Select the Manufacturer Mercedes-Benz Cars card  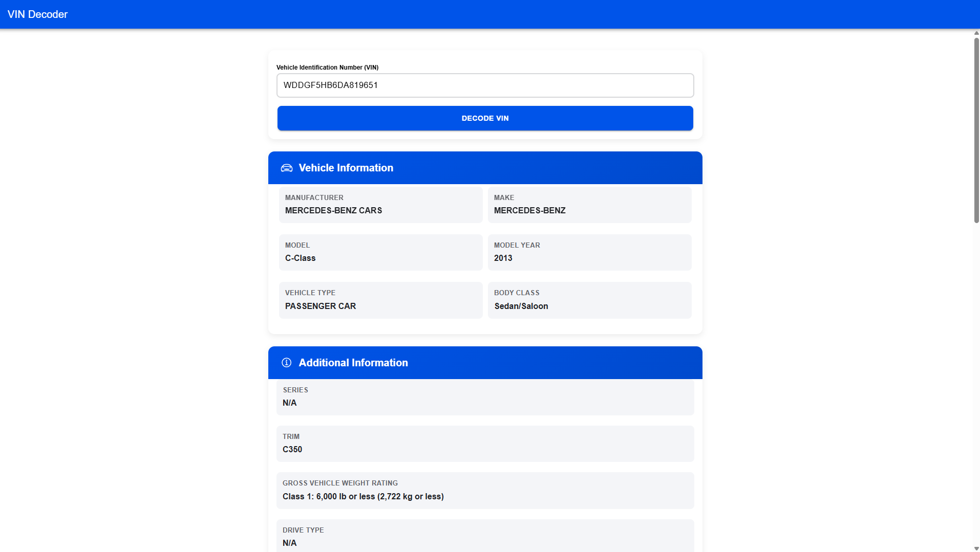[x=380, y=205]
